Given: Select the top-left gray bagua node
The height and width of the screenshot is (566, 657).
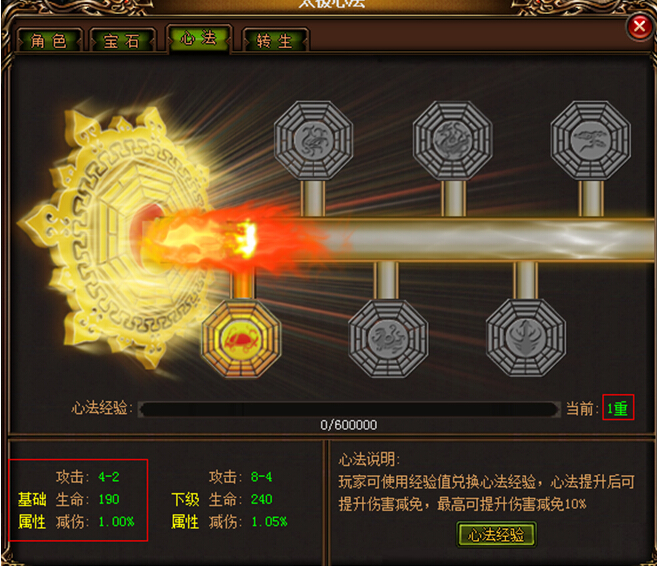Looking at the screenshot, I should pos(313,140).
